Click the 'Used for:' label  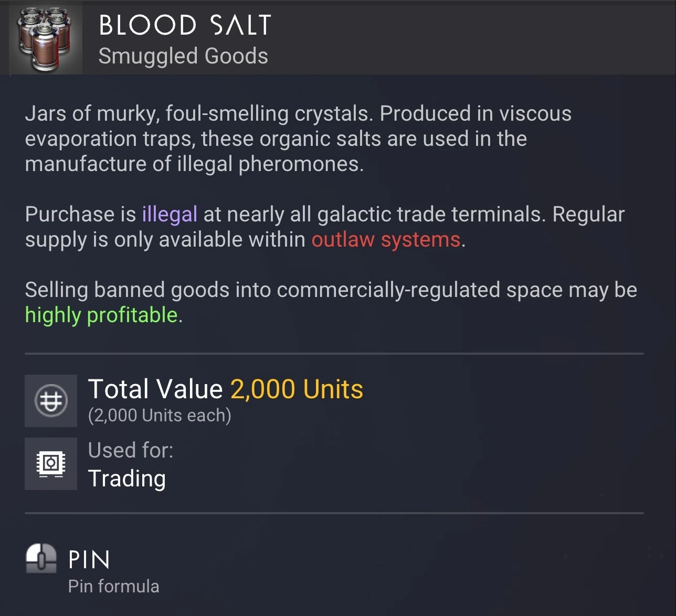coord(131,450)
